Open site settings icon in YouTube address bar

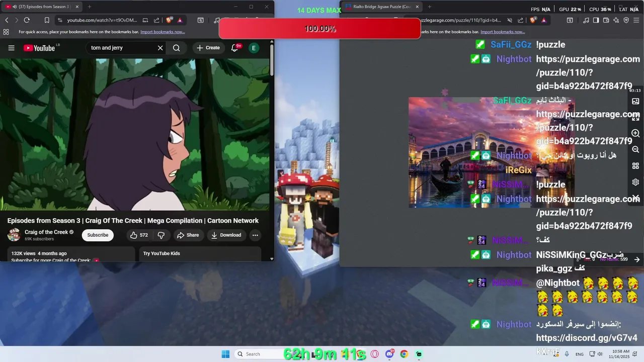60,20
